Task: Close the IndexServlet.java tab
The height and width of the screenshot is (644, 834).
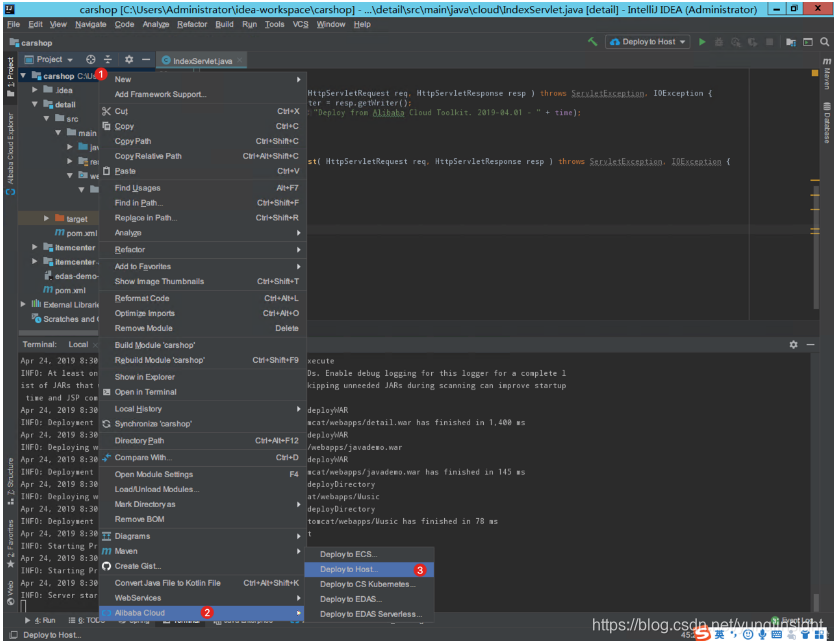Action: click(x=240, y=60)
